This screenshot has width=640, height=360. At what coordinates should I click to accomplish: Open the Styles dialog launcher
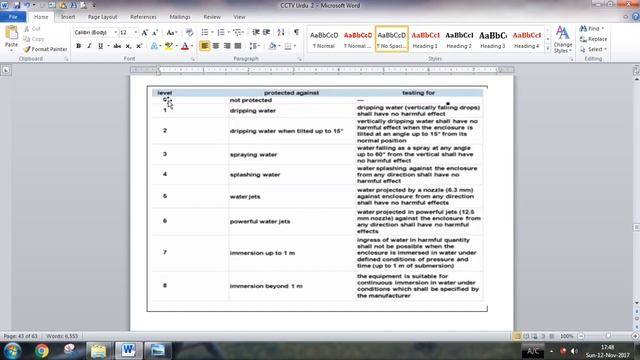[x=571, y=59]
